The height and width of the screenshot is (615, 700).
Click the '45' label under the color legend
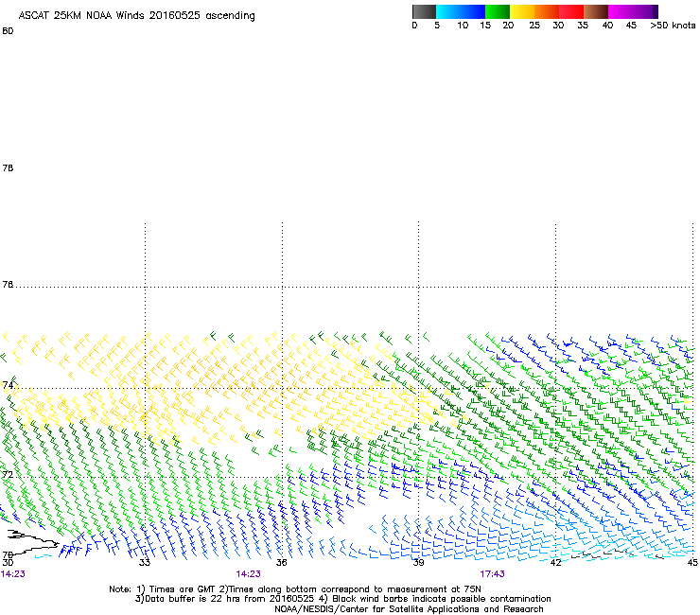click(631, 25)
